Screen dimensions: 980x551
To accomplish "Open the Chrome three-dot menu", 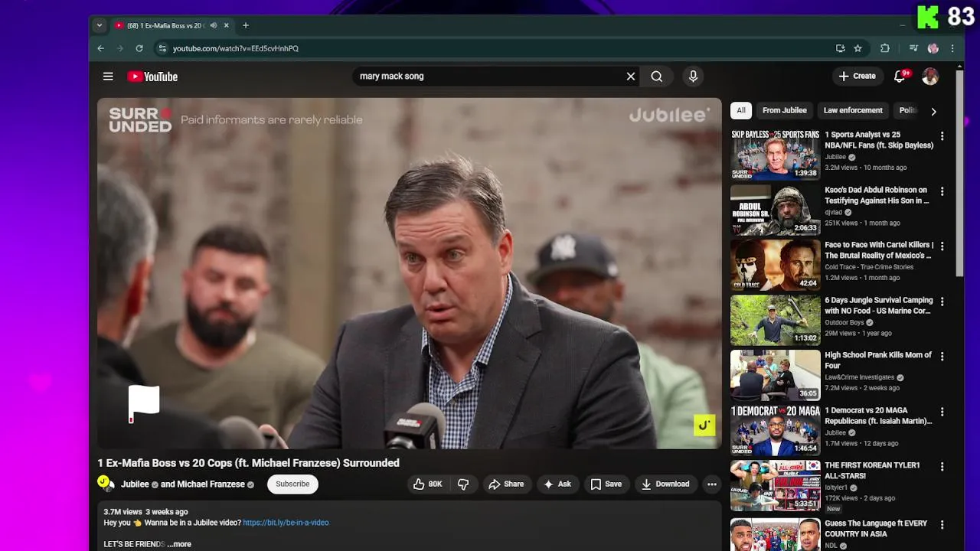I will [x=952, y=48].
